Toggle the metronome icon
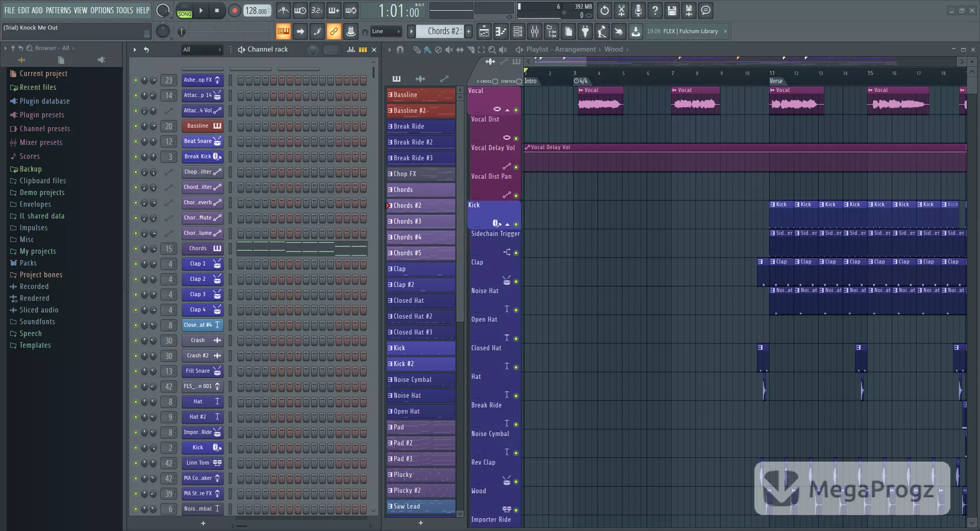Image resolution: width=980 pixels, height=531 pixels. [283, 10]
